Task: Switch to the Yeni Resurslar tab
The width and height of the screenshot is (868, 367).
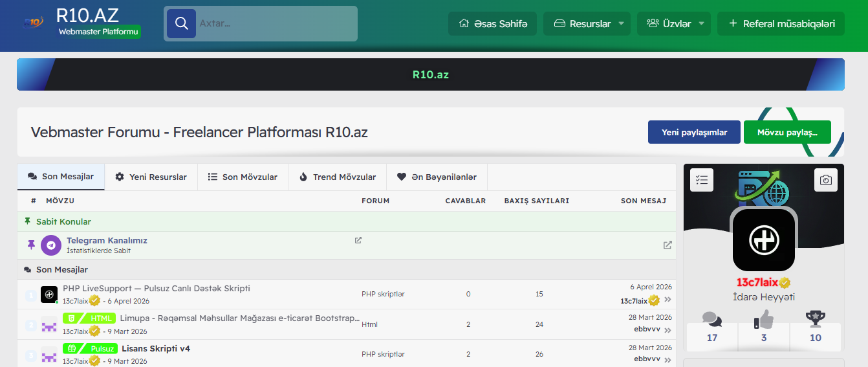Action: tap(151, 177)
